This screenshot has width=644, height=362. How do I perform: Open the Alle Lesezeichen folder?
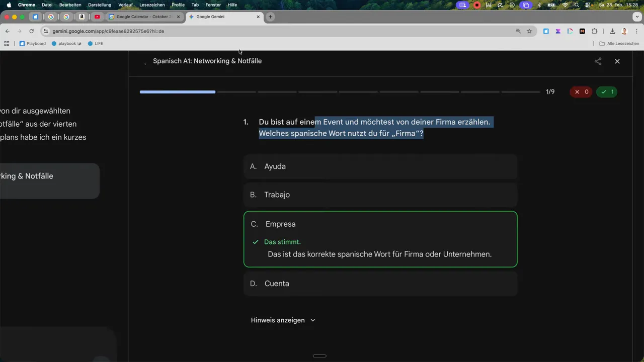coord(619,44)
